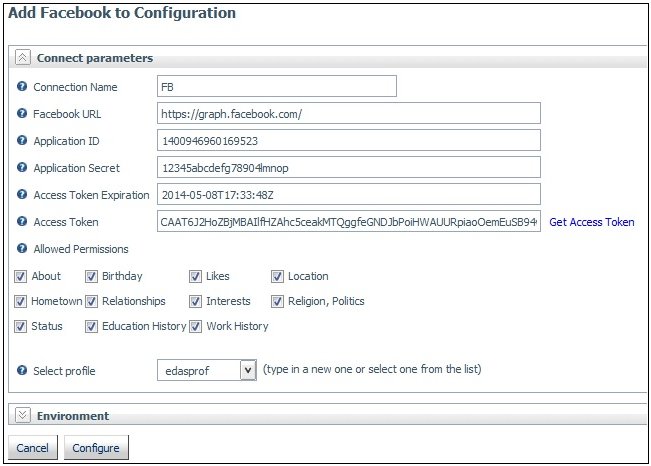The height and width of the screenshot is (466, 651).
Task: Disable the Work History permission
Action: pos(196,326)
